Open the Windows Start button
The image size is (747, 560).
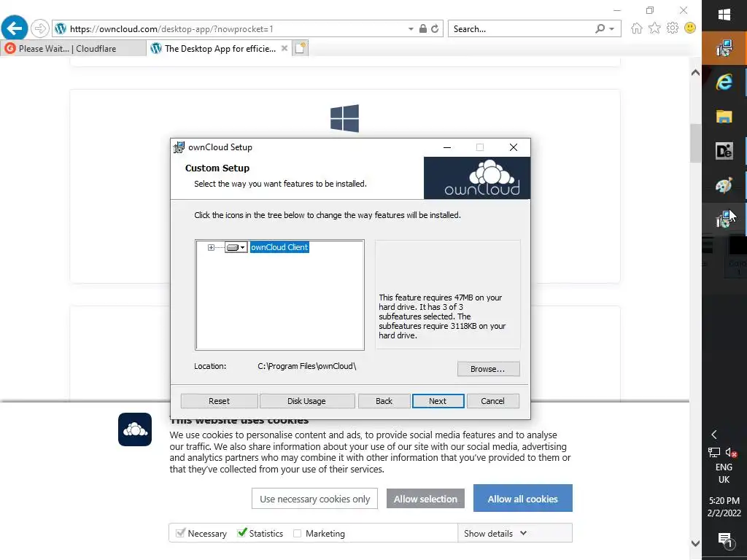[x=724, y=15]
